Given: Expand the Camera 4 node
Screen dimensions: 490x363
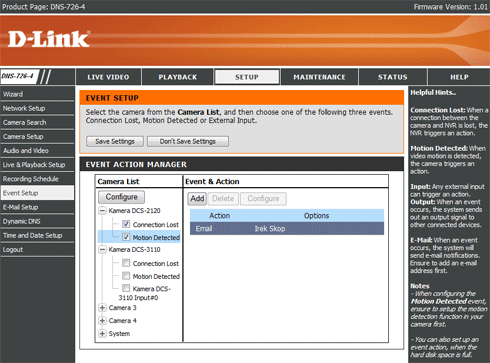Looking at the screenshot, I should coord(102,321).
